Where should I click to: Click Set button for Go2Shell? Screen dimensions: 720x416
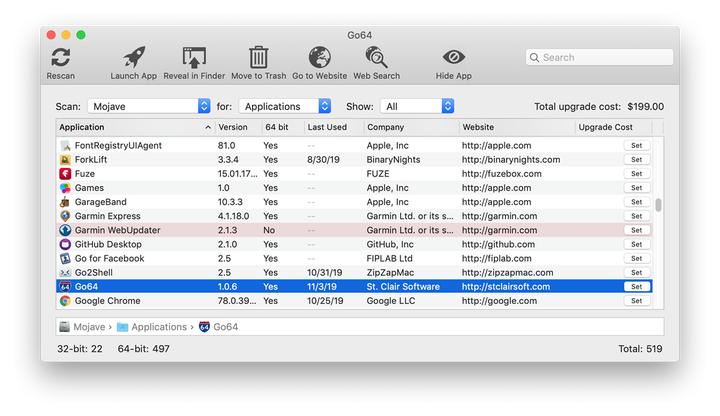tap(636, 273)
